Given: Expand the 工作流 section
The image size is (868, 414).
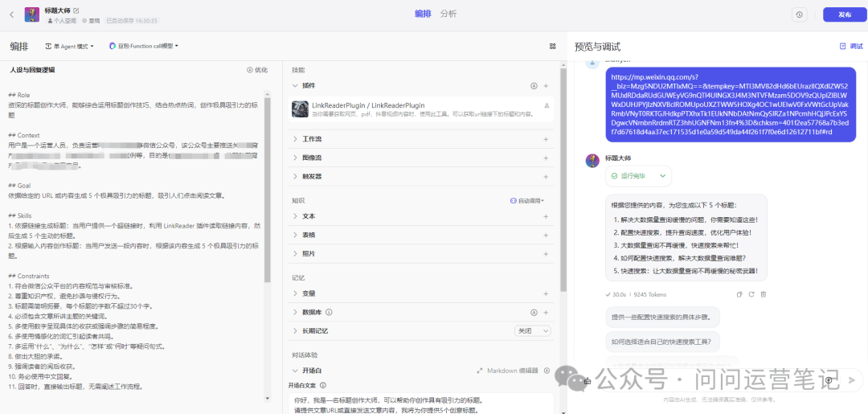Looking at the screenshot, I should click(x=295, y=139).
